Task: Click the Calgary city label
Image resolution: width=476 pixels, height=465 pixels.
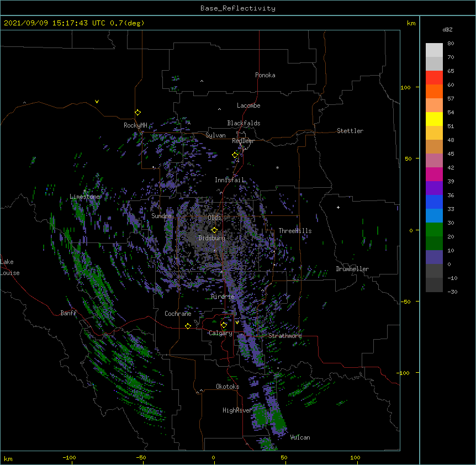Action: pyautogui.click(x=221, y=333)
